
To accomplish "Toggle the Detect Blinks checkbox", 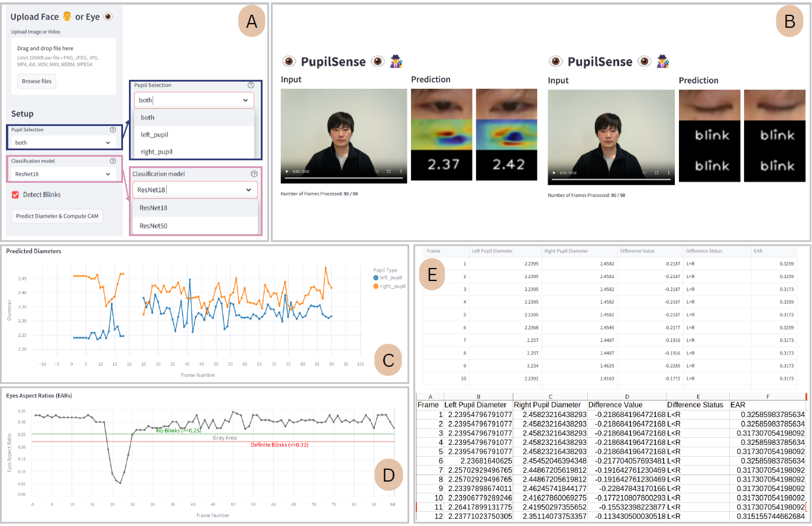I will (15, 195).
